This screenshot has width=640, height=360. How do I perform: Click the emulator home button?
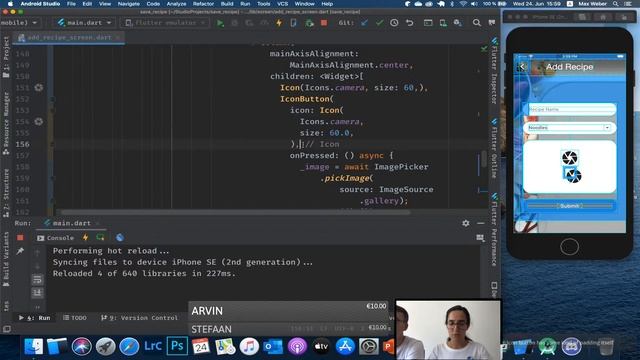569,247
